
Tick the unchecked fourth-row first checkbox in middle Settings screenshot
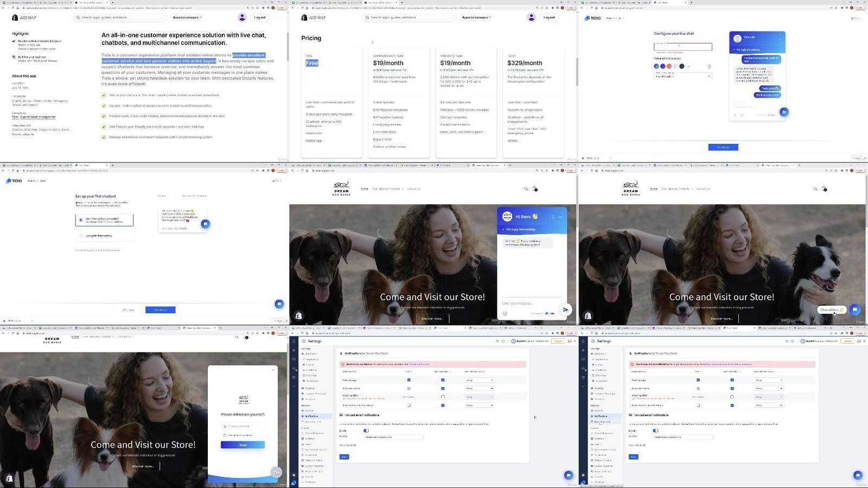409,405
